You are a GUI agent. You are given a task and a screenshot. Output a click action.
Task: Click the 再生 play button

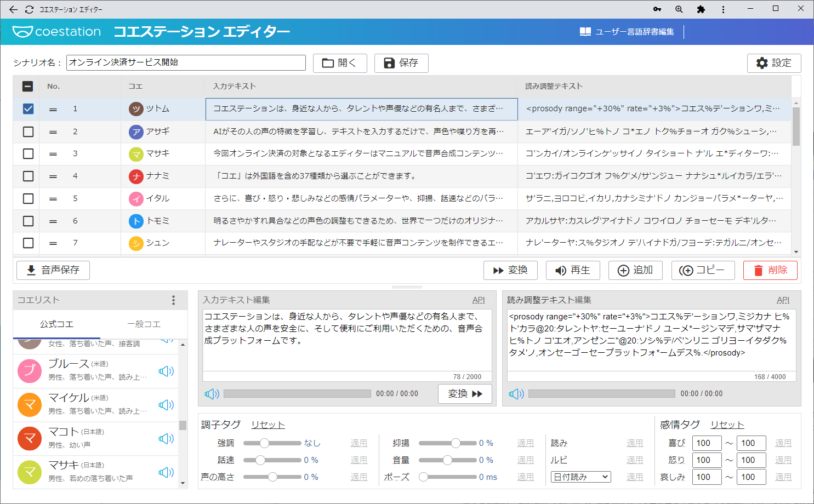(573, 270)
